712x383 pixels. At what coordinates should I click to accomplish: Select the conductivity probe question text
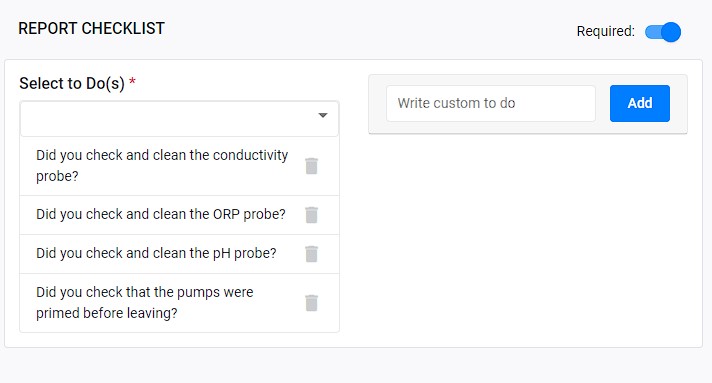point(162,165)
